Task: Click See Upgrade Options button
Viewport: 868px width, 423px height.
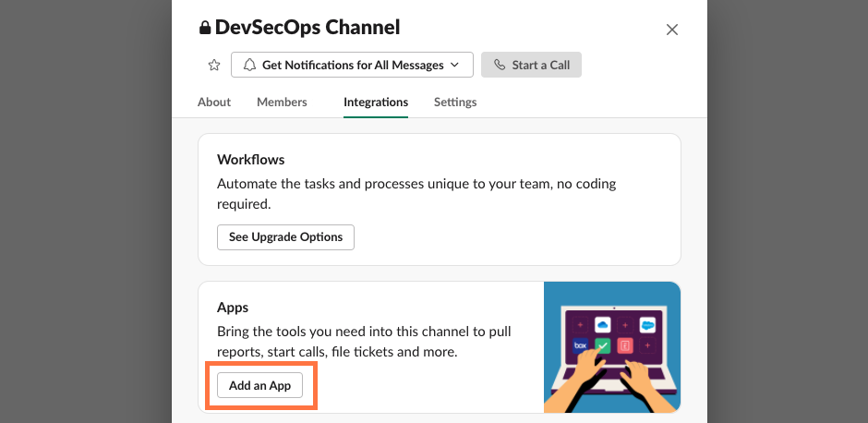Action: (285, 236)
